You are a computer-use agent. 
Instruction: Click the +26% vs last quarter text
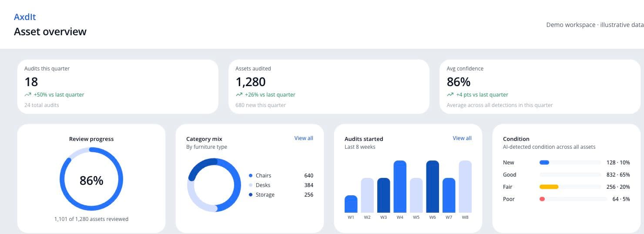click(270, 94)
